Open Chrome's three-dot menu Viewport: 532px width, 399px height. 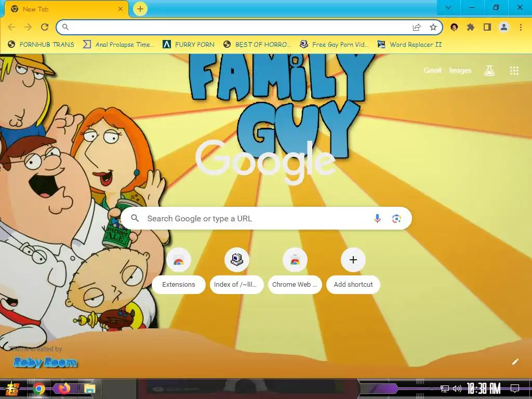(521, 27)
